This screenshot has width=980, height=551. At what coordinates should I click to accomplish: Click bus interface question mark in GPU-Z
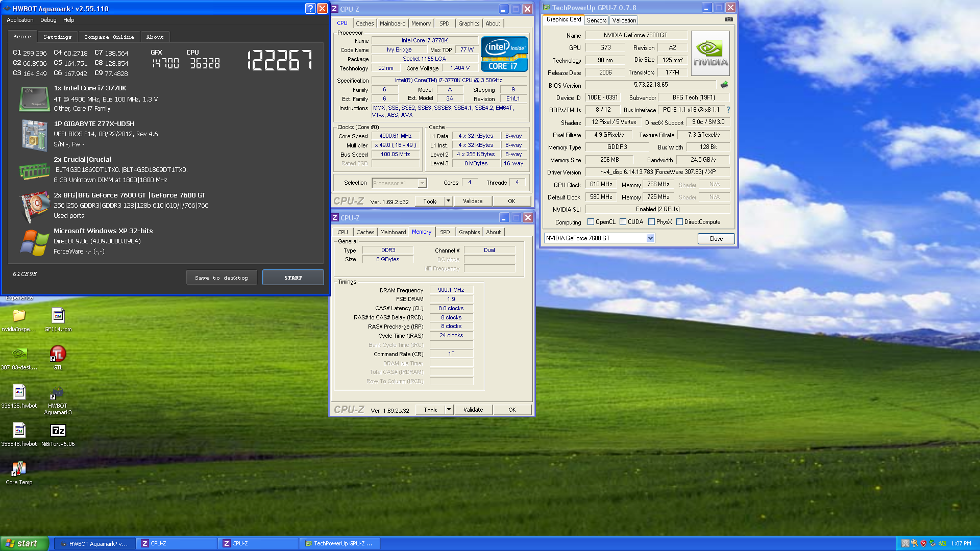tap(728, 110)
